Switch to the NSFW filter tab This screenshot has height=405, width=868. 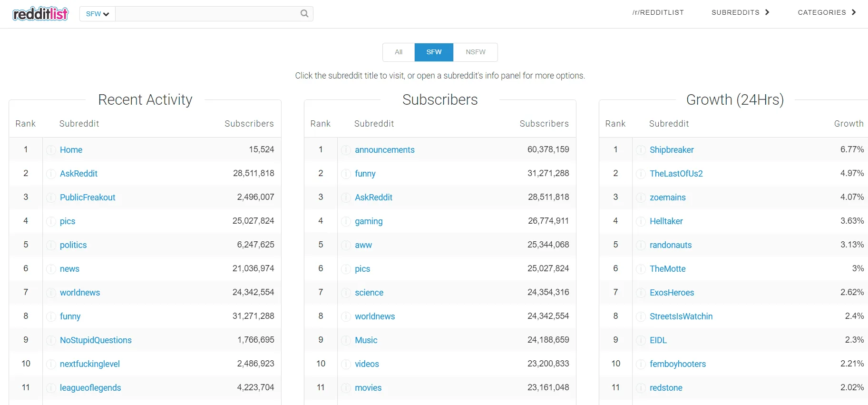coord(476,52)
